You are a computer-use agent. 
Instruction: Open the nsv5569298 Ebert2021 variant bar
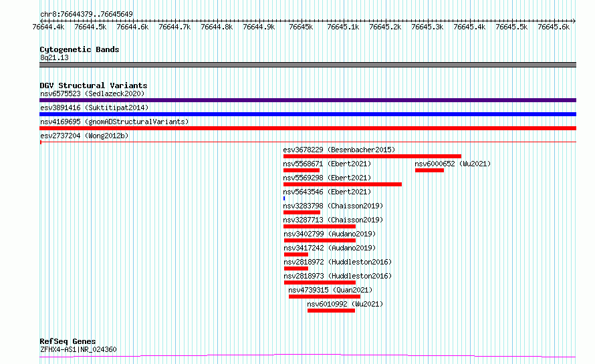pos(342,184)
